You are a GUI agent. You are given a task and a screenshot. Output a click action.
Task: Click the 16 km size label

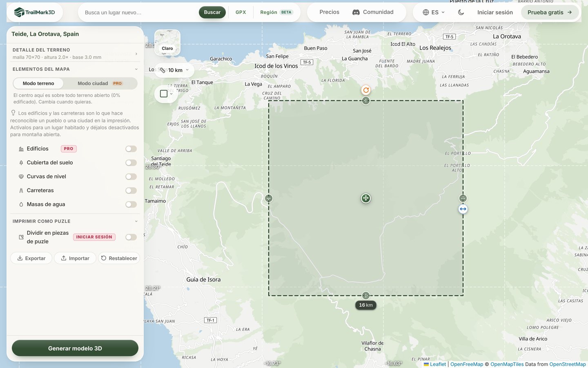[366, 305]
